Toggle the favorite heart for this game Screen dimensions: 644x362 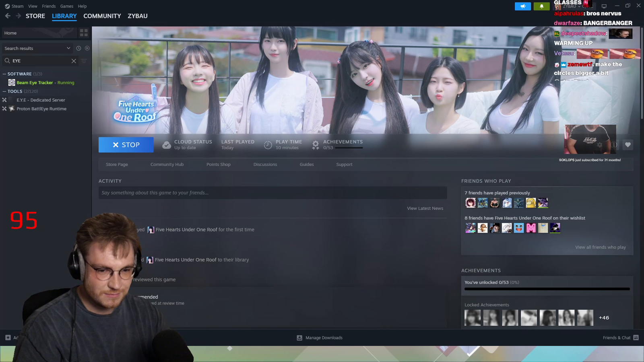(x=627, y=145)
